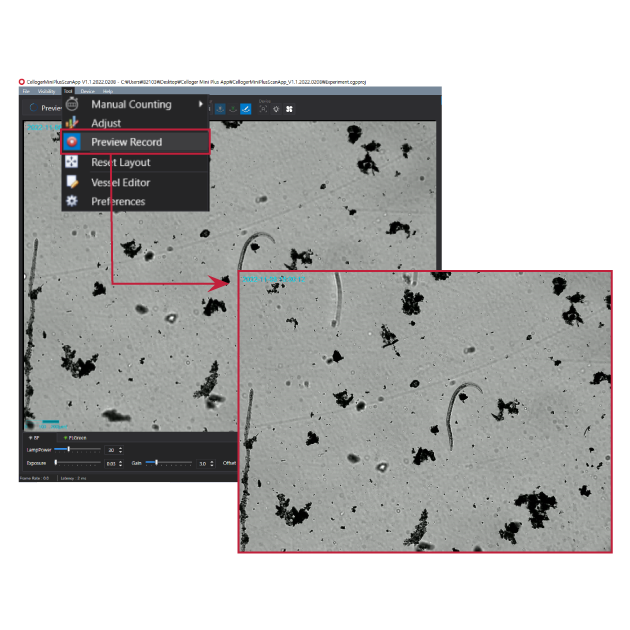Switch to the FLGreen channel tab
This screenshot has width=630, height=630.
pos(76,438)
